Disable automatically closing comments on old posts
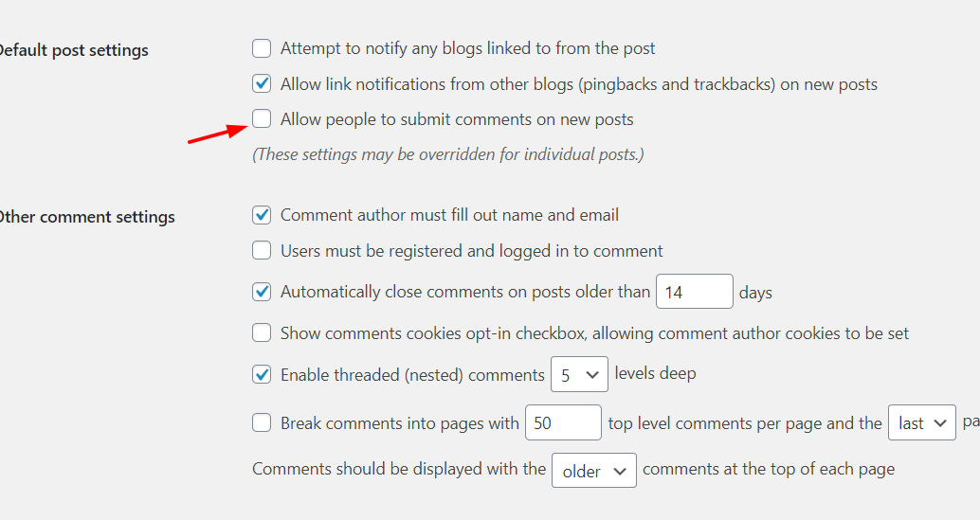This screenshot has width=980, height=520. [x=262, y=292]
